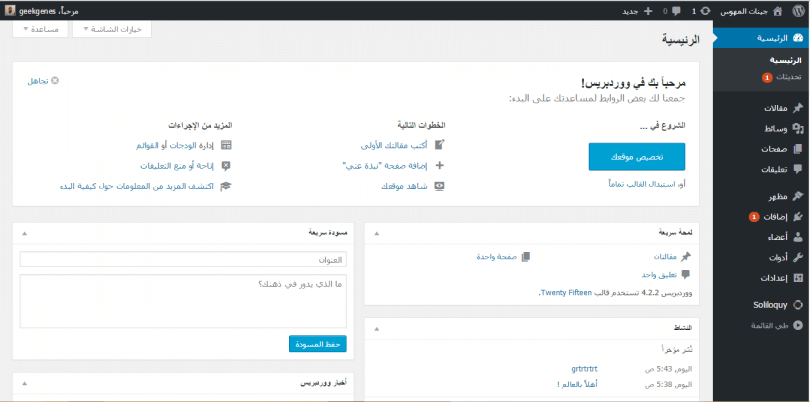Click شاهد موقعك view site link
The height and width of the screenshot is (402, 810).
coord(404,186)
